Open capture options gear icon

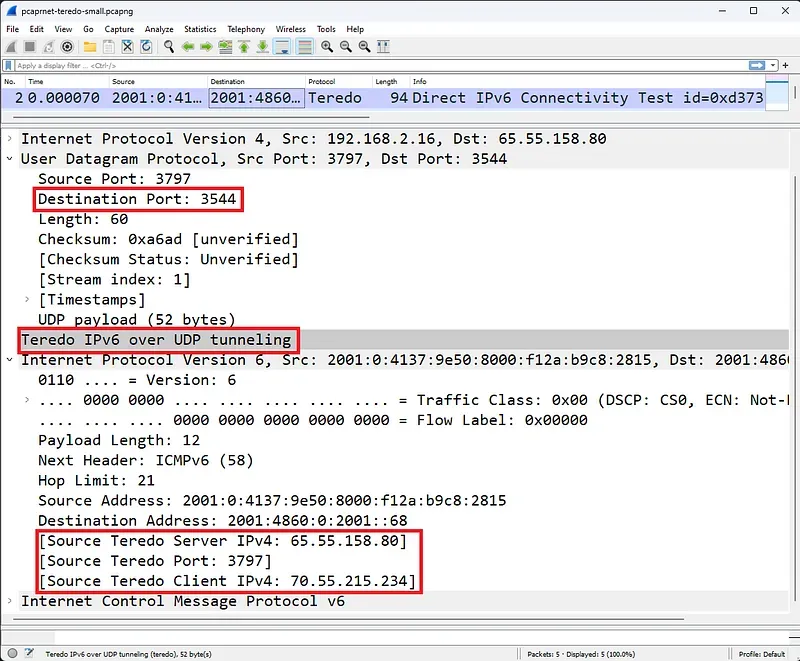(67, 47)
